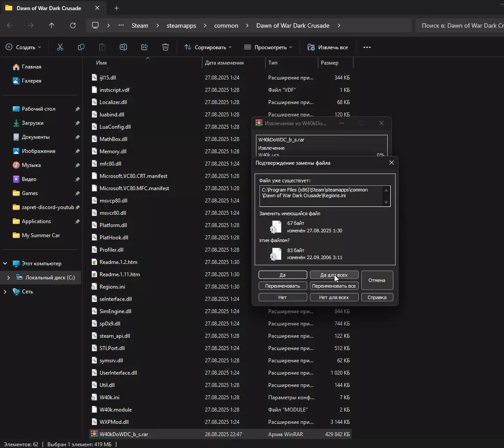This screenshot has height=448, width=504.
Task: Choose Нет для всех in dialog
Action: 334,297
